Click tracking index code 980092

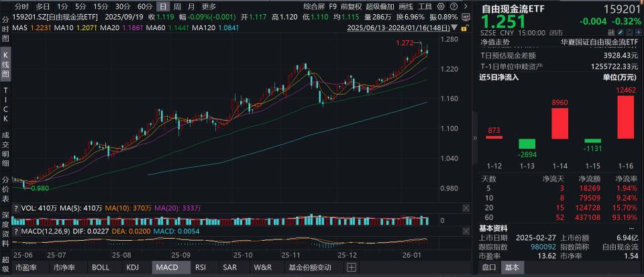545,247
